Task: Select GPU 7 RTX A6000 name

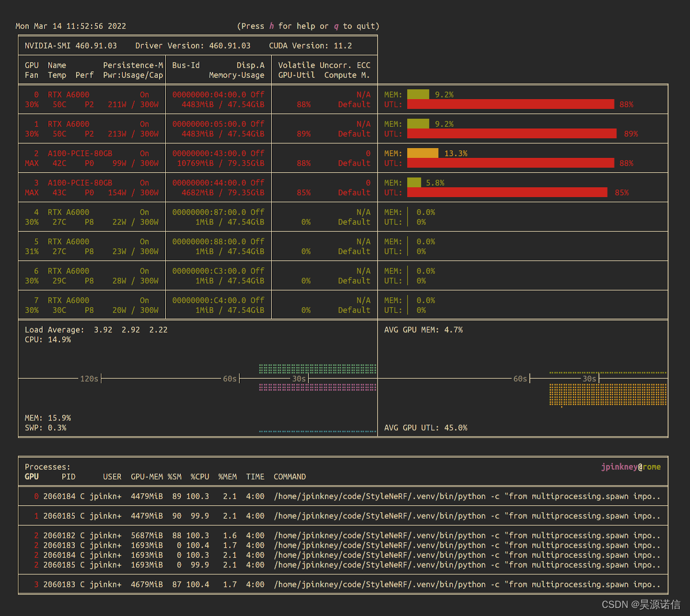Action: (x=68, y=300)
